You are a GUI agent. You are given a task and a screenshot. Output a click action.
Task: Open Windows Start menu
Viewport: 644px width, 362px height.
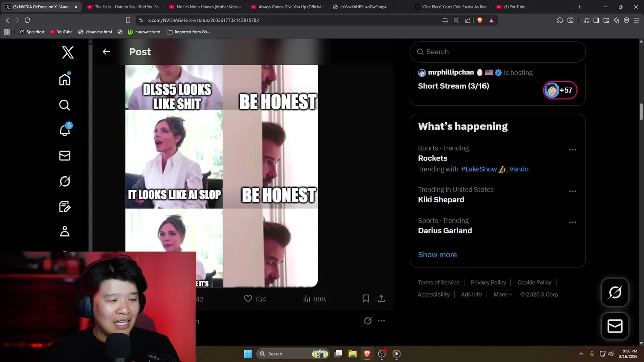click(x=248, y=354)
